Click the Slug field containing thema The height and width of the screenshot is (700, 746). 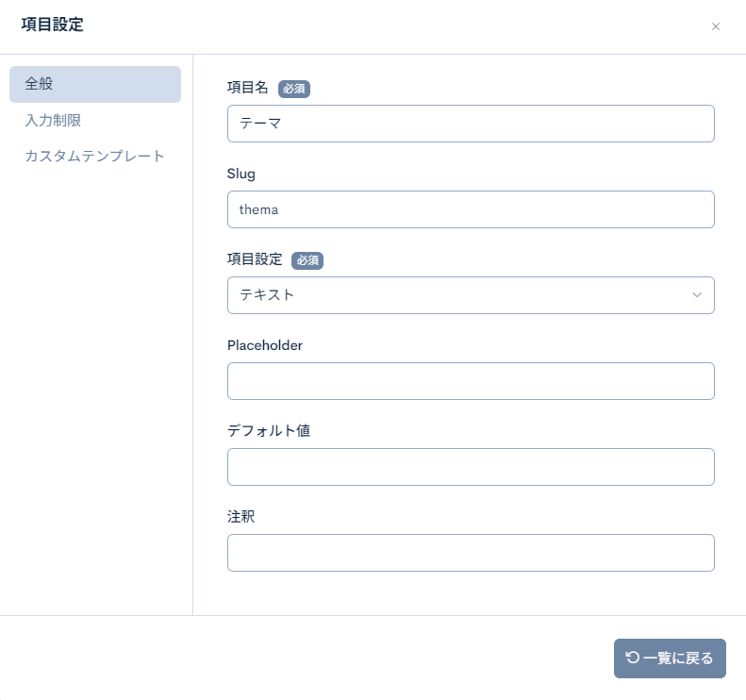(x=470, y=209)
